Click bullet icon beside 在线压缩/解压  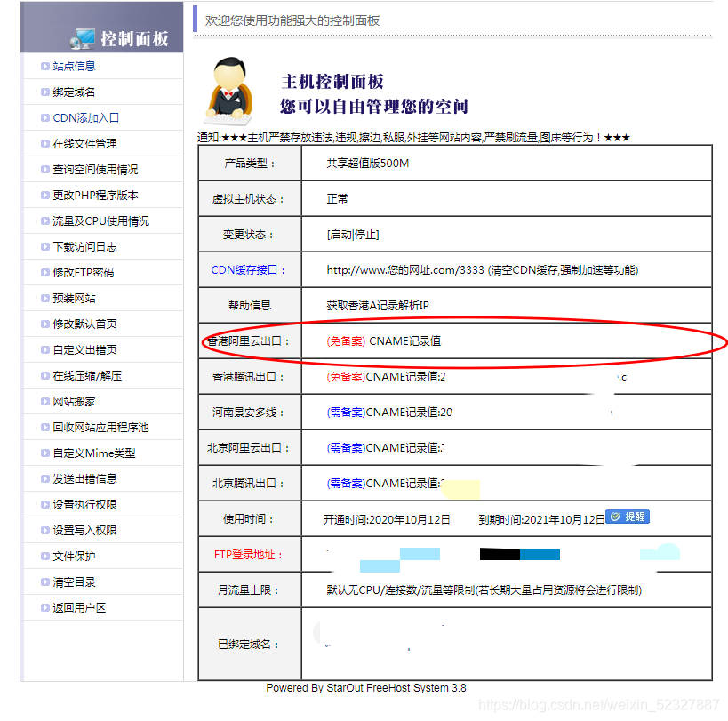point(45,375)
